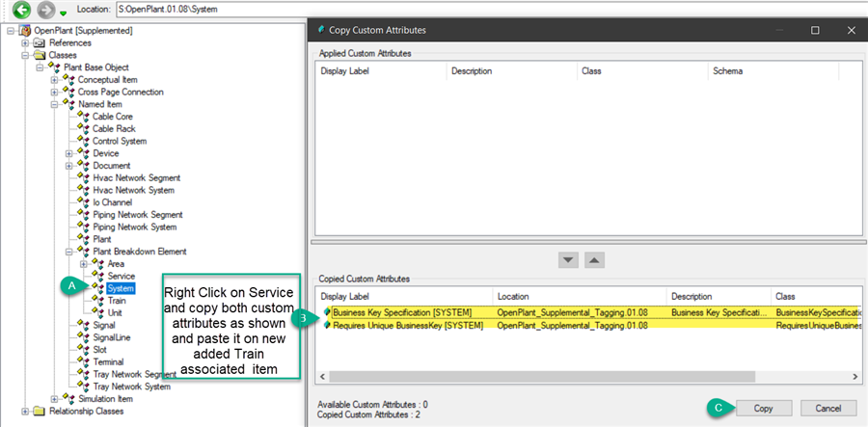
Task: Click the OpenPlant schema root icon
Action: point(25,31)
